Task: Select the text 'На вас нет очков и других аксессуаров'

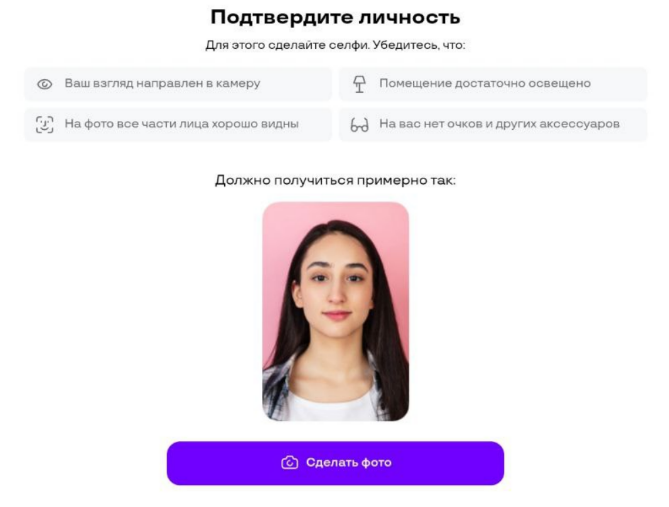Action: tap(499, 124)
